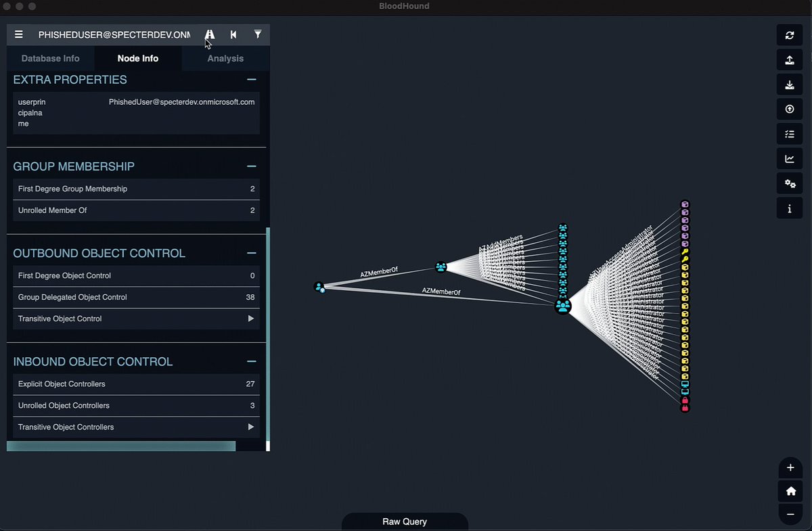812x531 pixels.
Task: Collapse the Group Membership section
Action: pos(252,166)
